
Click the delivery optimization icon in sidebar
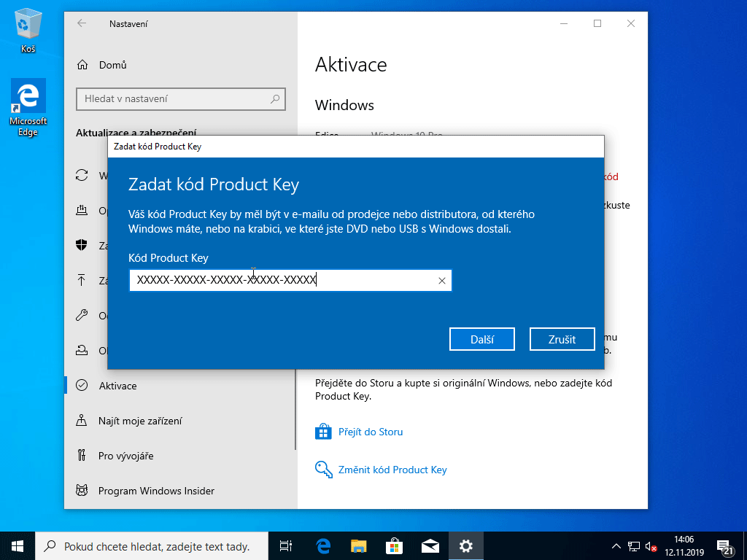tap(82, 210)
